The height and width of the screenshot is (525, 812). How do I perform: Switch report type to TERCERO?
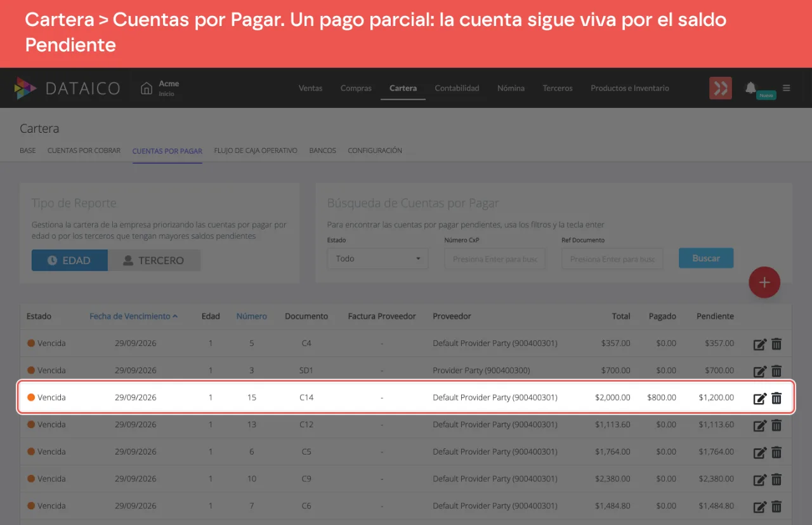click(x=154, y=260)
